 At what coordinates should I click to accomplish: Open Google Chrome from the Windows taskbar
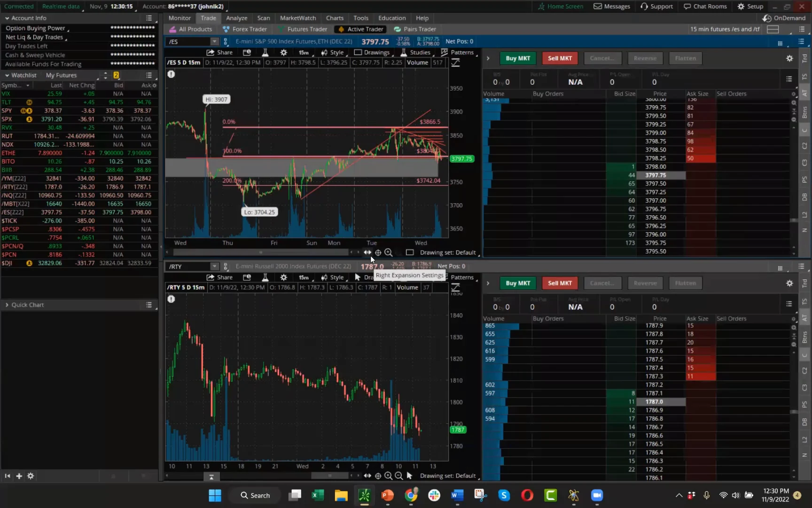click(411, 495)
